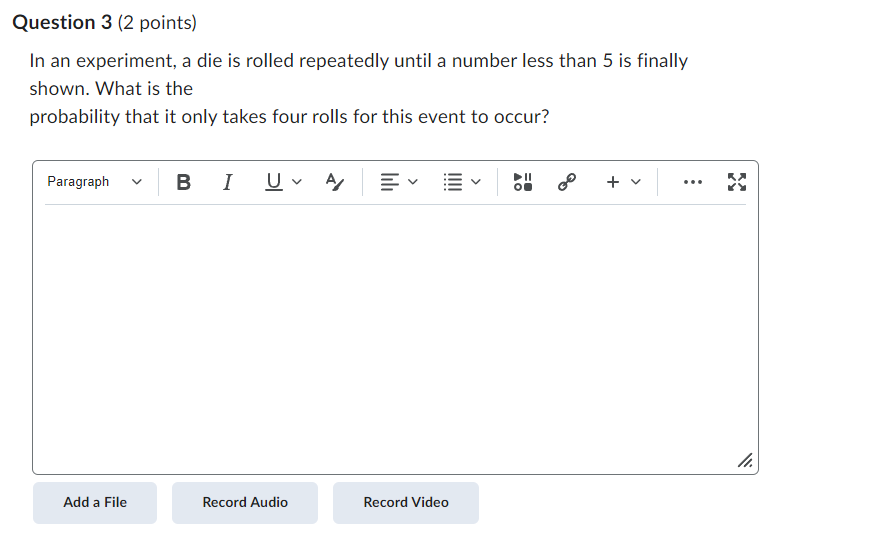Expand list options chevron
The width and height of the screenshot is (869, 547).
coord(476,182)
